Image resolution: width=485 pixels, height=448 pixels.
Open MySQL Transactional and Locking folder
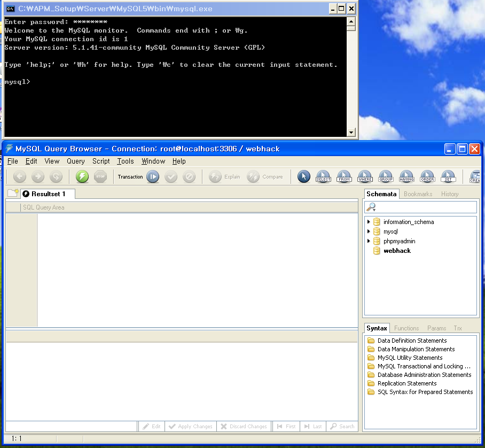click(419, 366)
